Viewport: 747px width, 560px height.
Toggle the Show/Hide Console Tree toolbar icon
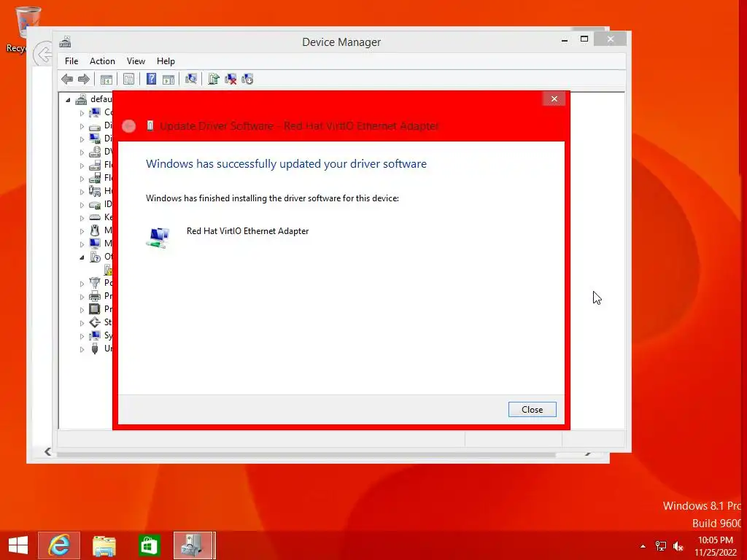(107, 79)
